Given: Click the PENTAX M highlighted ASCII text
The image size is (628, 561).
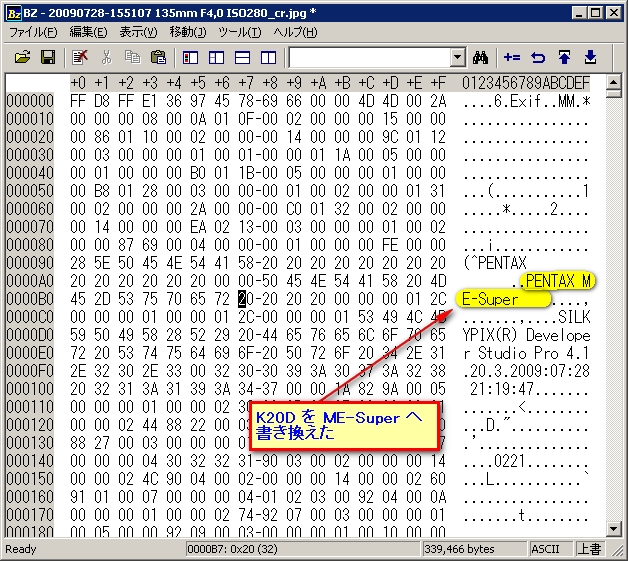Looking at the screenshot, I should point(558,281).
